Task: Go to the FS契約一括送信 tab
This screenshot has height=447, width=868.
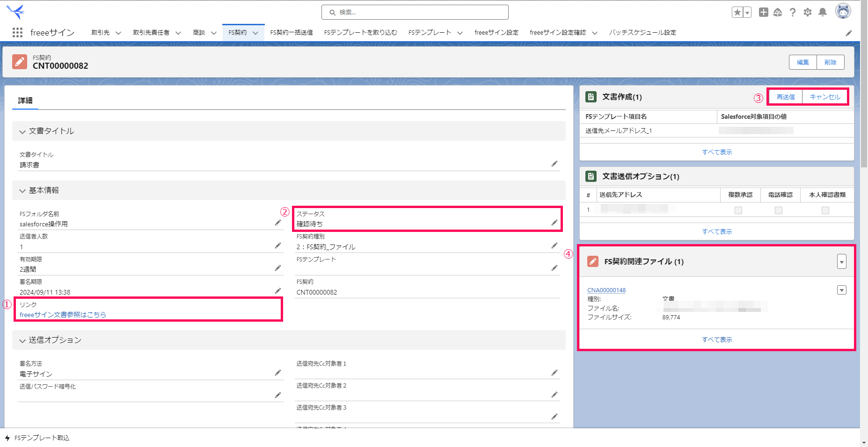Action: click(x=292, y=33)
